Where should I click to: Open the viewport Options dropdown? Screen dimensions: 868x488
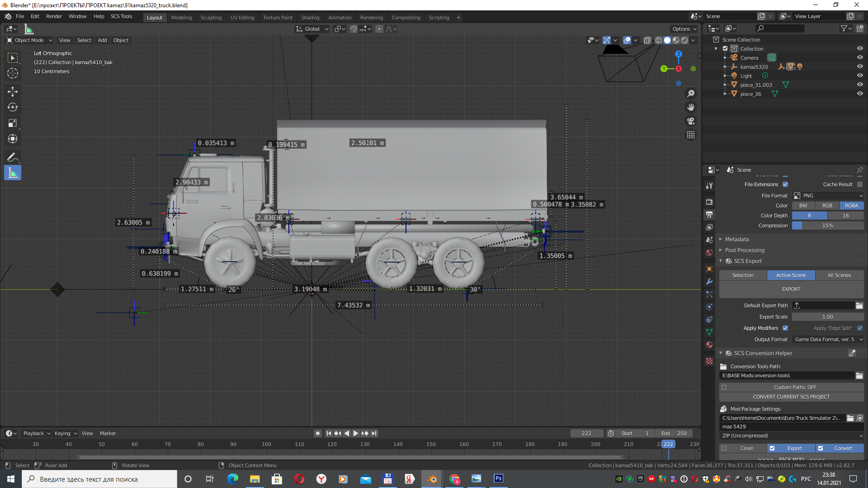pos(684,29)
